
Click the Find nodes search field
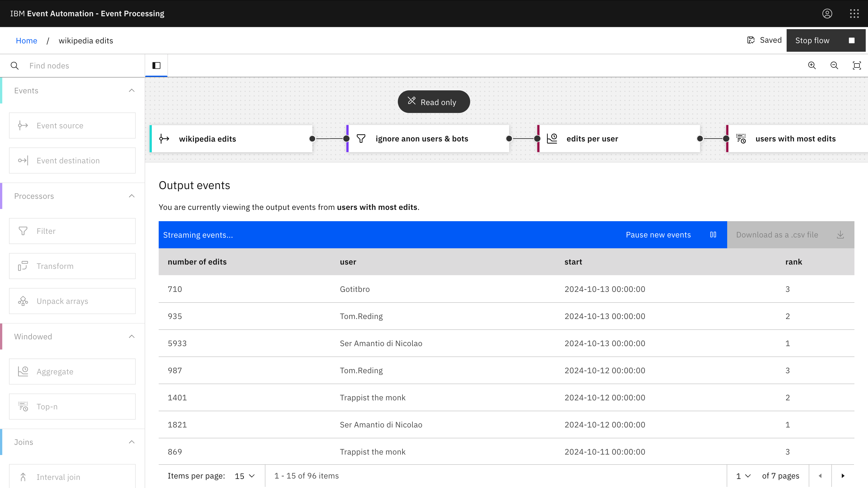81,66
